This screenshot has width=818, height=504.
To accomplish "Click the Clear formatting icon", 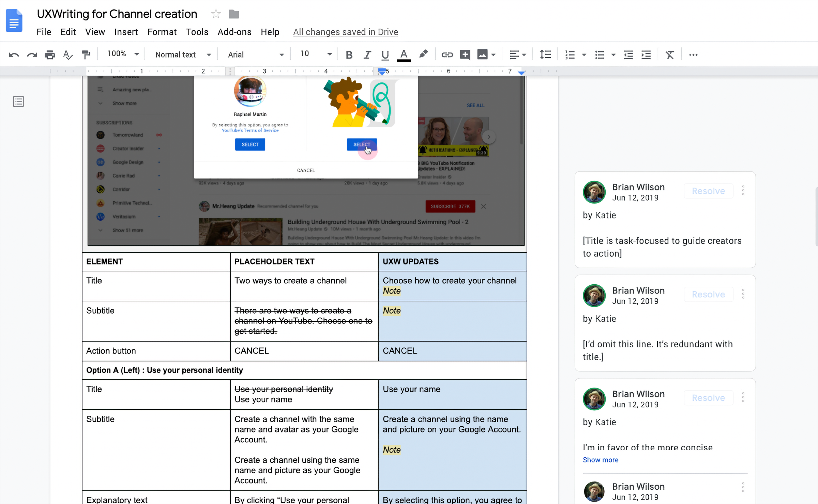I will (x=670, y=55).
